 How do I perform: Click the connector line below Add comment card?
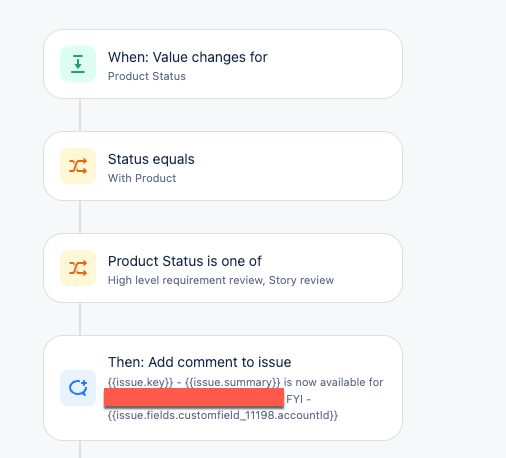[x=80, y=449]
